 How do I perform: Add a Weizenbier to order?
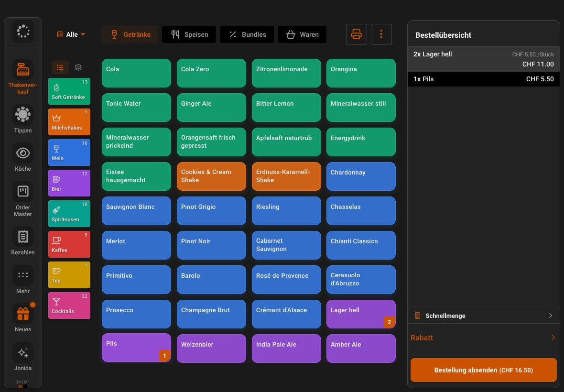211,348
